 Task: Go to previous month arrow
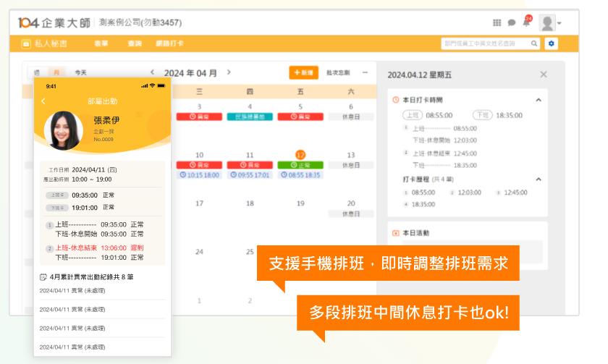153,72
